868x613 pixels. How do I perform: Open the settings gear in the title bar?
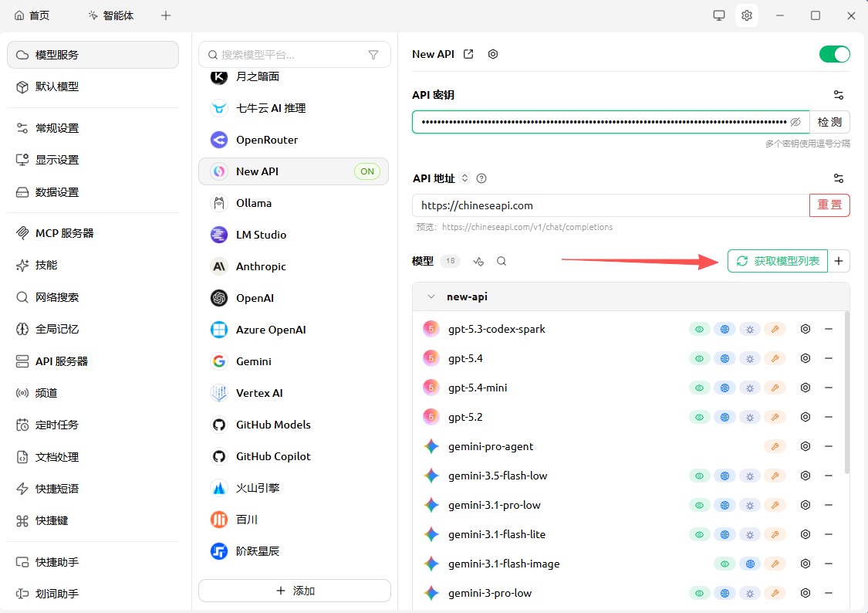pyautogui.click(x=747, y=15)
